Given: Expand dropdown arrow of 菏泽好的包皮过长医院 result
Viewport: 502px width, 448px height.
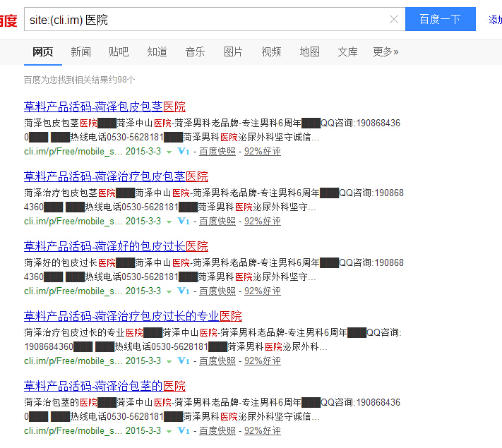Looking at the screenshot, I should click(169, 291).
